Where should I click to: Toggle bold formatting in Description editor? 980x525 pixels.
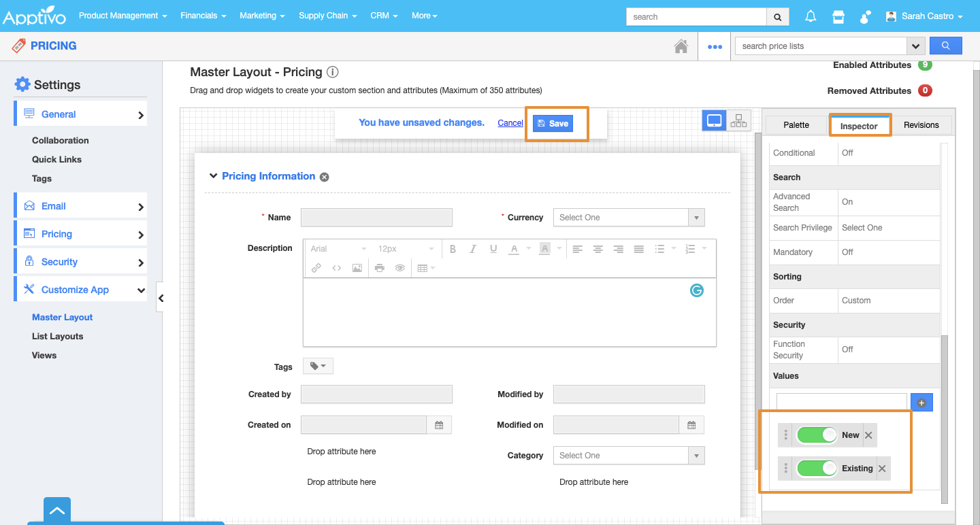coord(453,249)
